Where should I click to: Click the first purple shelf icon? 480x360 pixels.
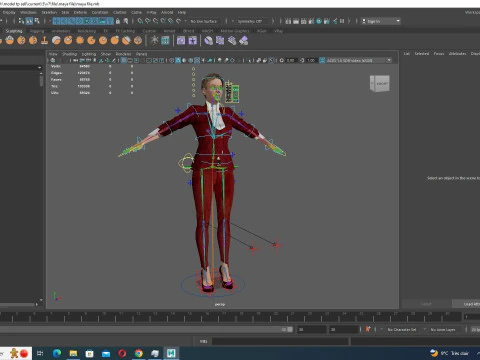pos(181,41)
